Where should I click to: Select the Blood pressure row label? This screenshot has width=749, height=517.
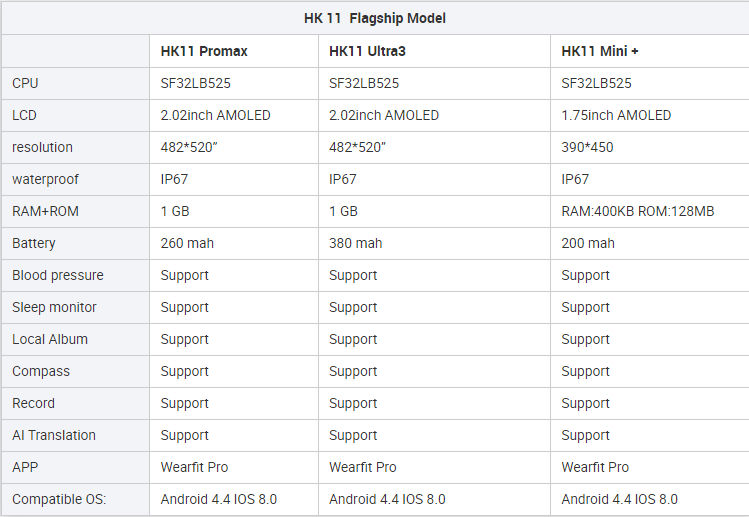(58, 275)
